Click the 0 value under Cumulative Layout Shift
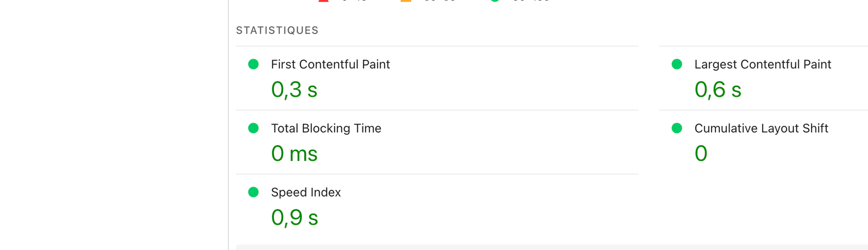Viewport: 868px width, 250px height. 701,154
